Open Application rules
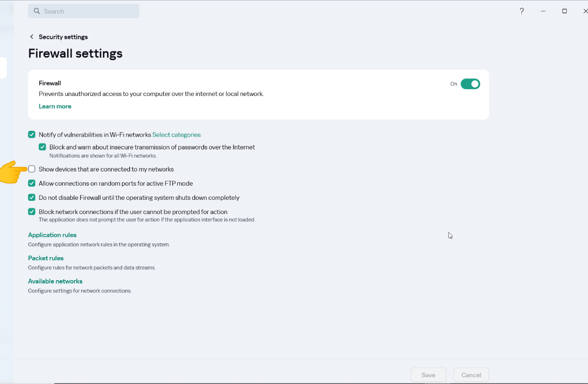 [52, 235]
